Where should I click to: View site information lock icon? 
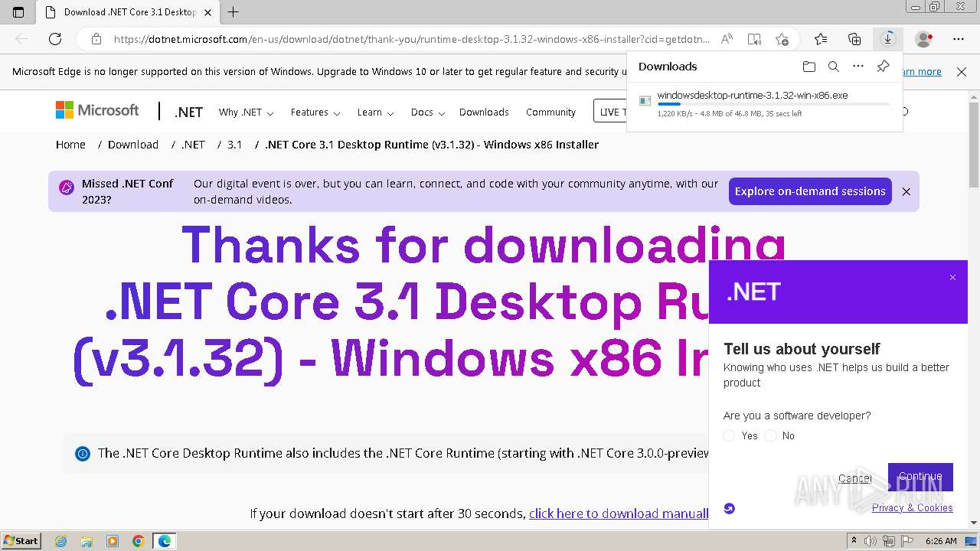(x=96, y=39)
